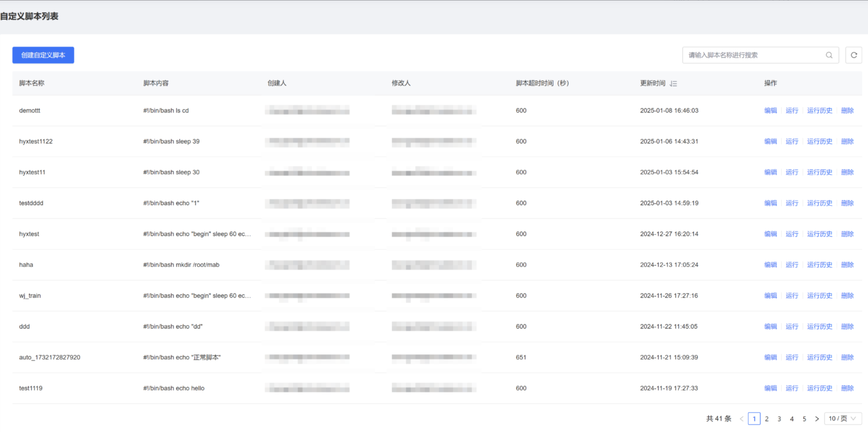Edit the ddd script
This screenshot has height=432, width=868.
click(770, 326)
